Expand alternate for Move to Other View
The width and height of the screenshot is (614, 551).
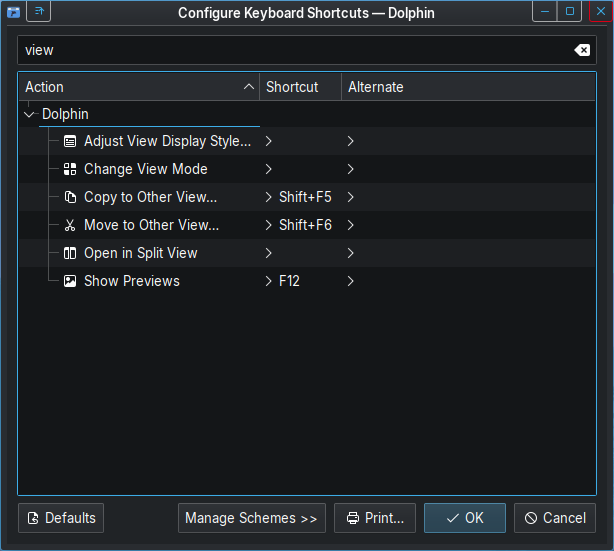[x=350, y=225]
